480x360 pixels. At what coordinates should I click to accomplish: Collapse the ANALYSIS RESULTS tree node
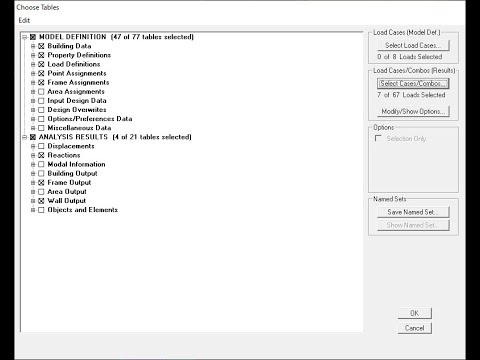point(24,137)
